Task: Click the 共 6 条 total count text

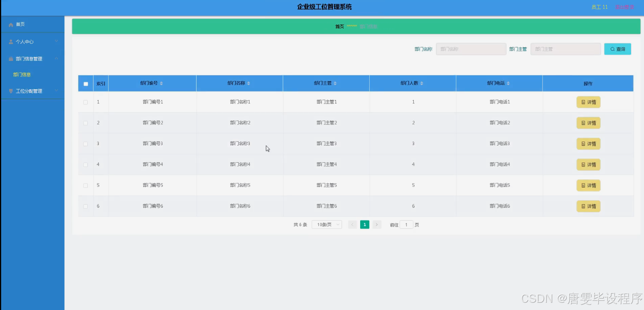Action: tap(300, 225)
